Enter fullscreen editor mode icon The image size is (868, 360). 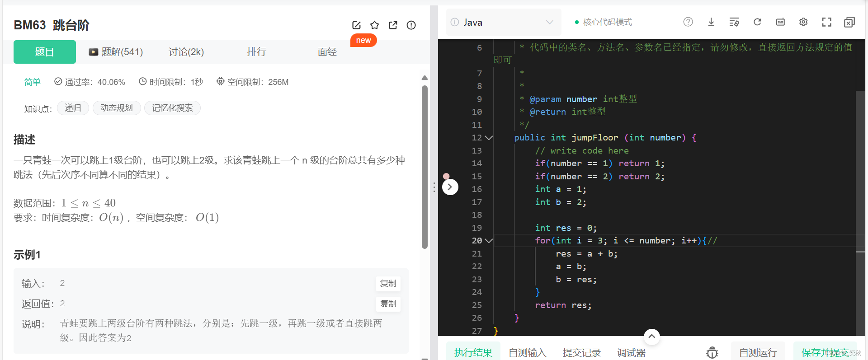pyautogui.click(x=826, y=22)
